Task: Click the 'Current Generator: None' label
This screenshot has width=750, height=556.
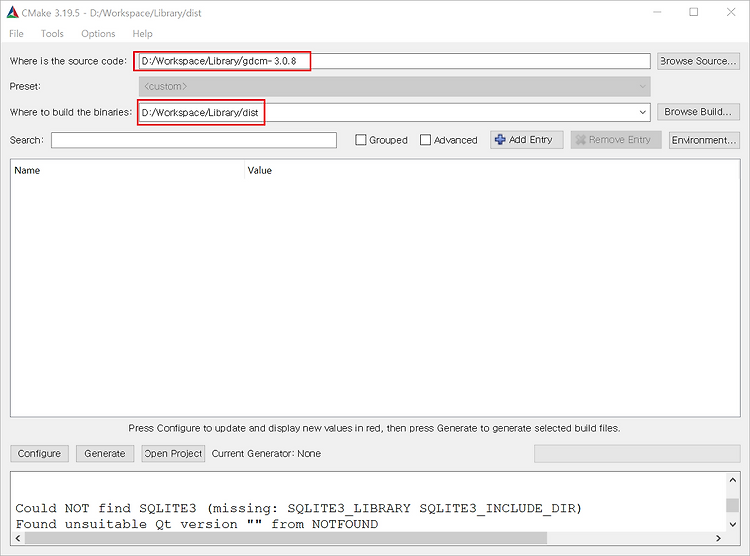Action: pos(266,454)
